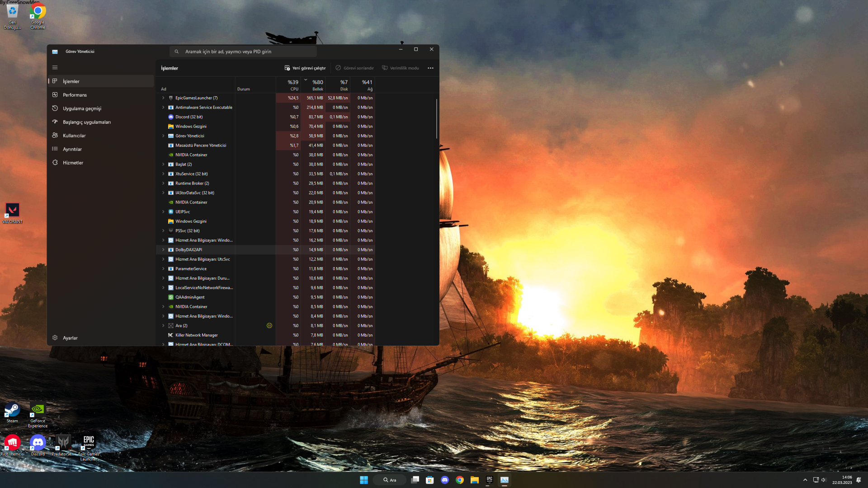Click the hamburger navigation menu icon
Viewport: 868px width, 488px height.
55,68
